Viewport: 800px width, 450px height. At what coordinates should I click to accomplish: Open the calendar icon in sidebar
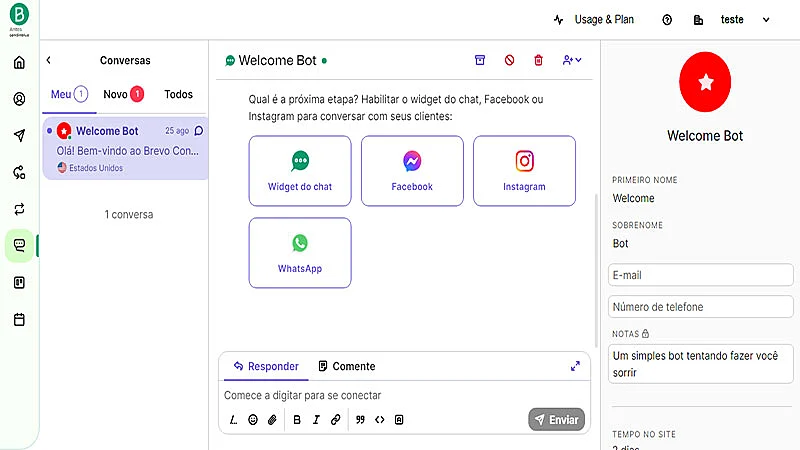point(19,320)
